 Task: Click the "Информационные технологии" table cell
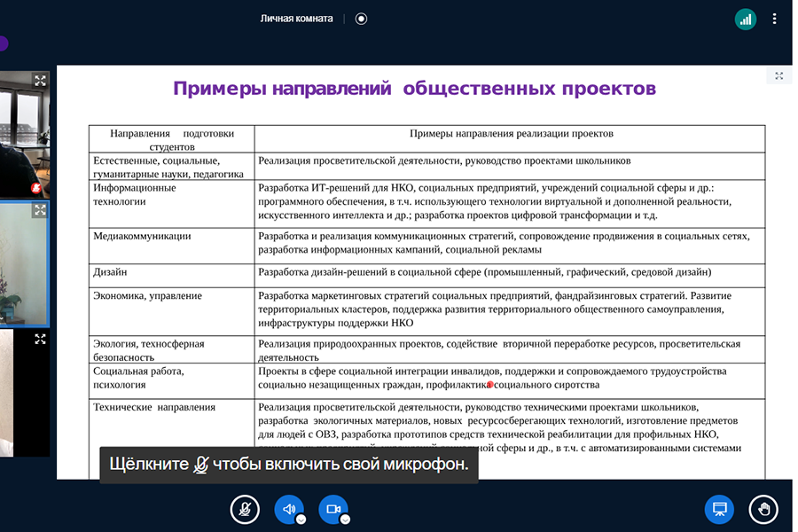click(171, 204)
